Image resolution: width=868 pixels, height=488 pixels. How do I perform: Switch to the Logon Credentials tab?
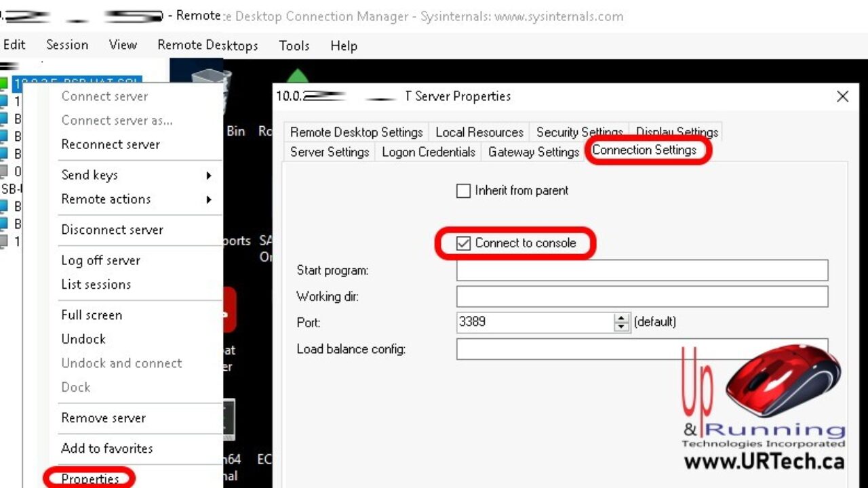click(428, 152)
